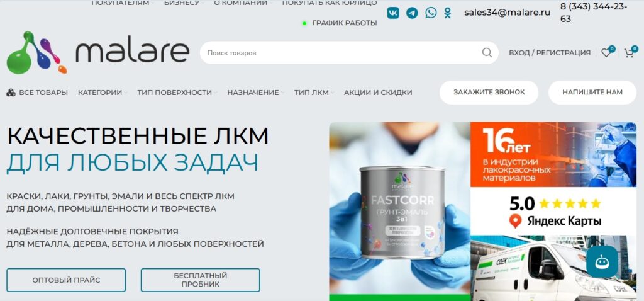Open the Вход / Регистрация link
This screenshot has height=301, width=644.
point(550,53)
